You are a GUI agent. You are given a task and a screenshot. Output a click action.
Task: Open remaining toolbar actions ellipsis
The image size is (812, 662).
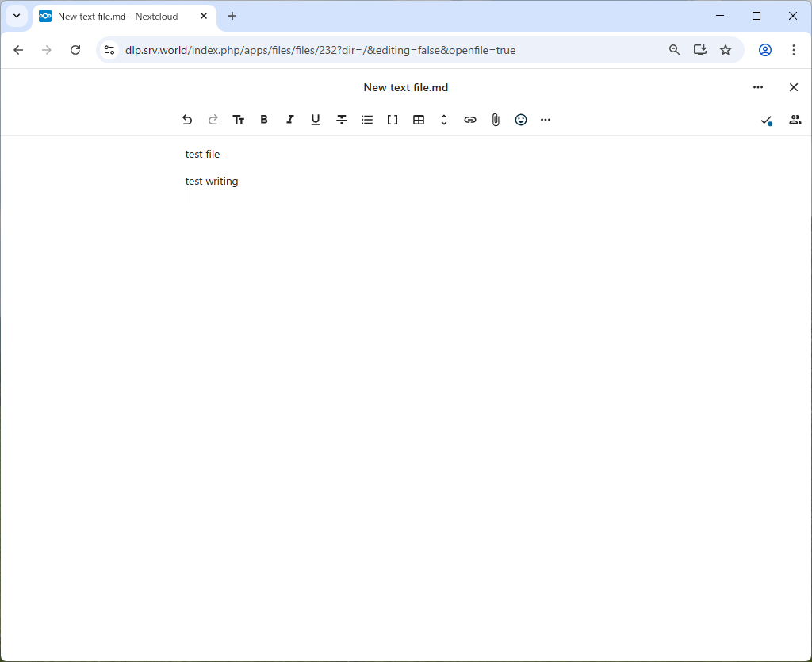[x=546, y=120]
